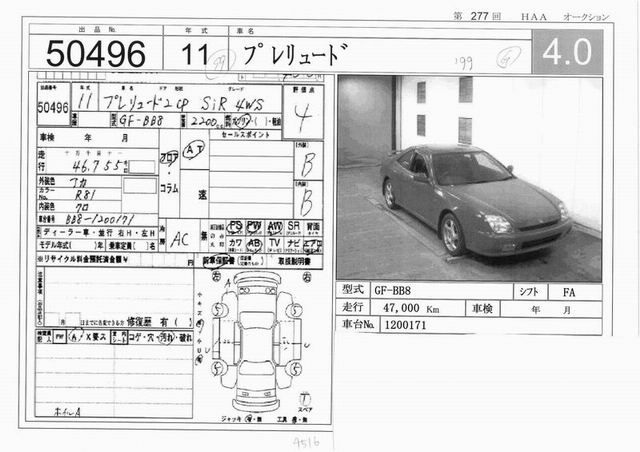Select the TV option
The width and height of the screenshot is (640, 452).
tap(275, 244)
